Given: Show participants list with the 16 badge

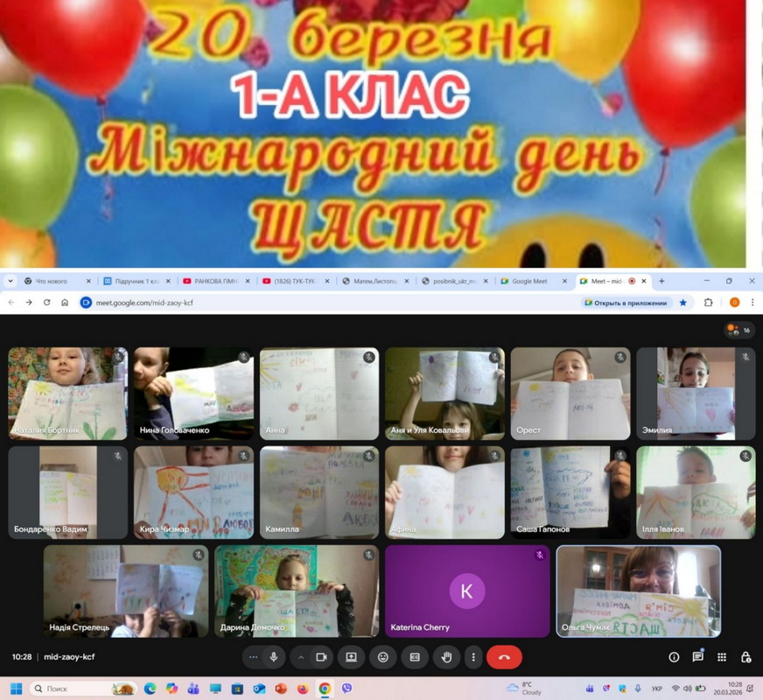Looking at the screenshot, I should [740, 330].
